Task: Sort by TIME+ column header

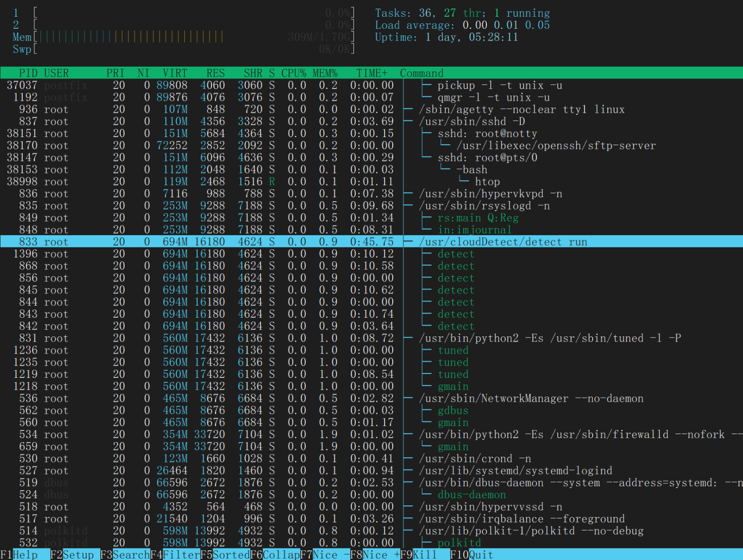Action: tap(372, 73)
